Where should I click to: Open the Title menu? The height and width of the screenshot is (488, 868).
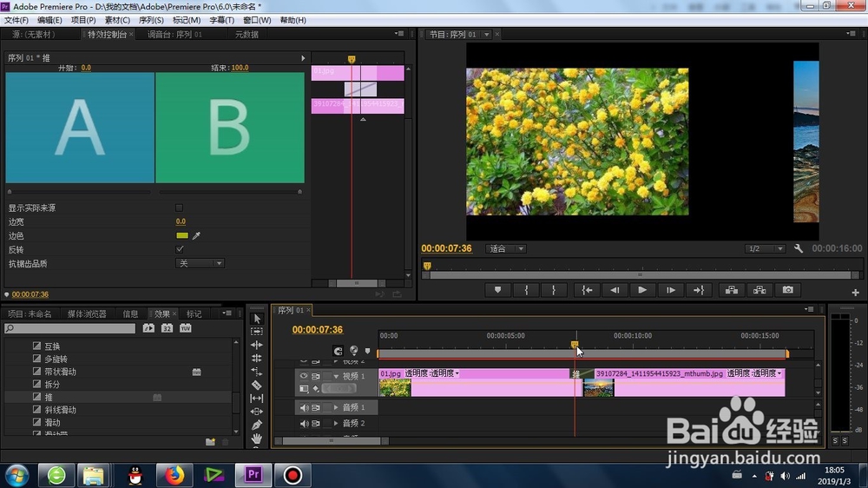[221, 20]
